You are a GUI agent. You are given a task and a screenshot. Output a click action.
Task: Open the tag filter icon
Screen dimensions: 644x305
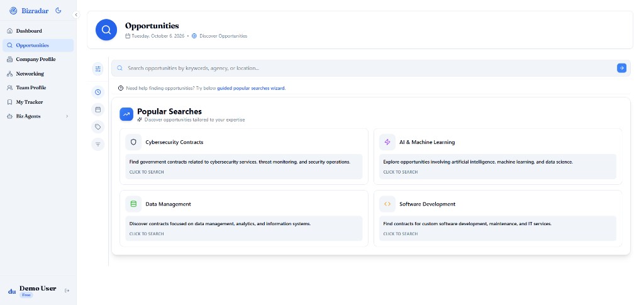pyautogui.click(x=97, y=127)
